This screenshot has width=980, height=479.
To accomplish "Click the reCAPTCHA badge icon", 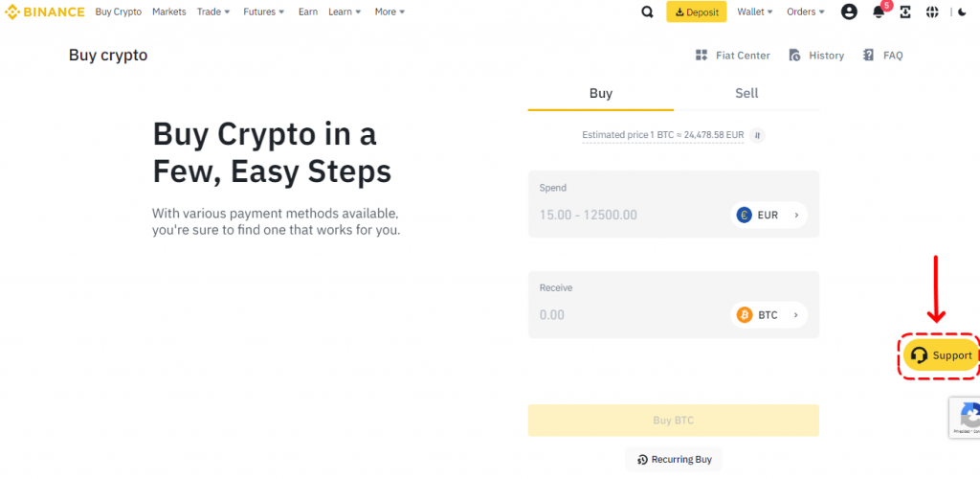I will (x=969, y=417).
